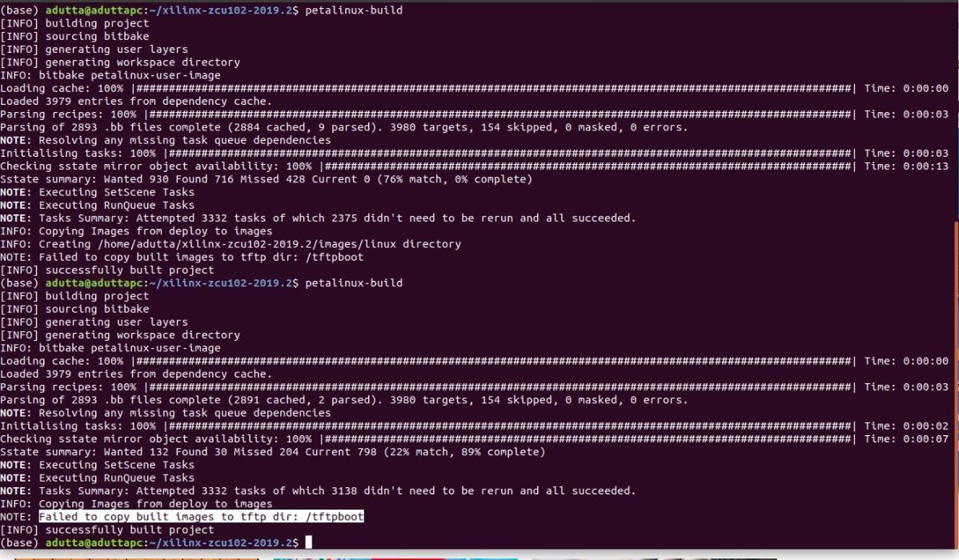The width and height of the screenshot is (959, 560).
Task: Click the blinking terminal cursor
Action: coord(307,542)
